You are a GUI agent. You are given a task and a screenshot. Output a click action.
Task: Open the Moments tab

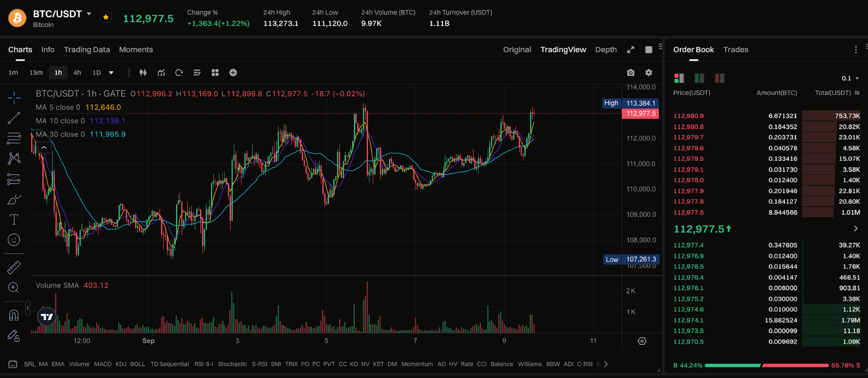pos(136,49)
